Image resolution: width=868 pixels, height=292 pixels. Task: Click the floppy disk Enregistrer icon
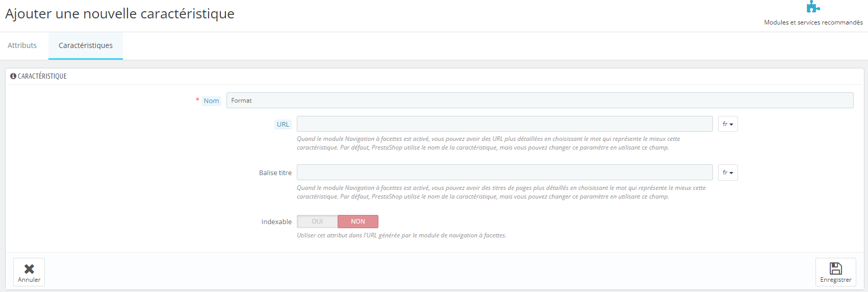click(835, 269)
